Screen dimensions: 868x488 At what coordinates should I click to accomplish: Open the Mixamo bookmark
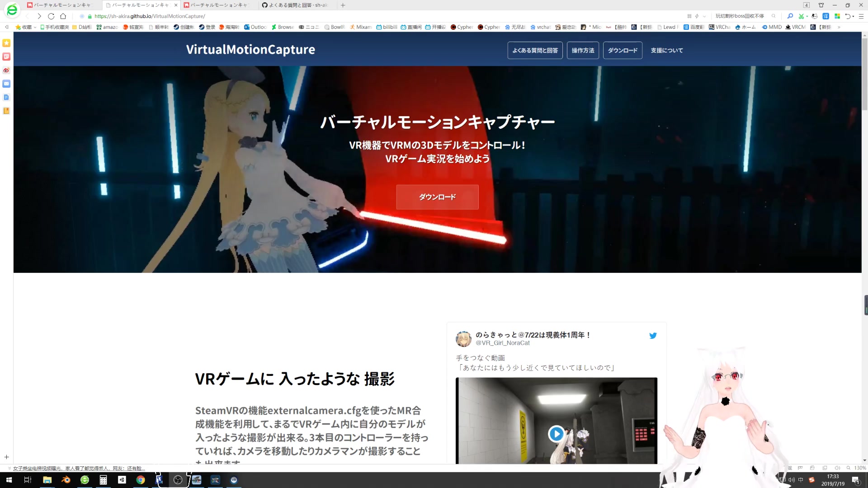(x=361, y=27)
